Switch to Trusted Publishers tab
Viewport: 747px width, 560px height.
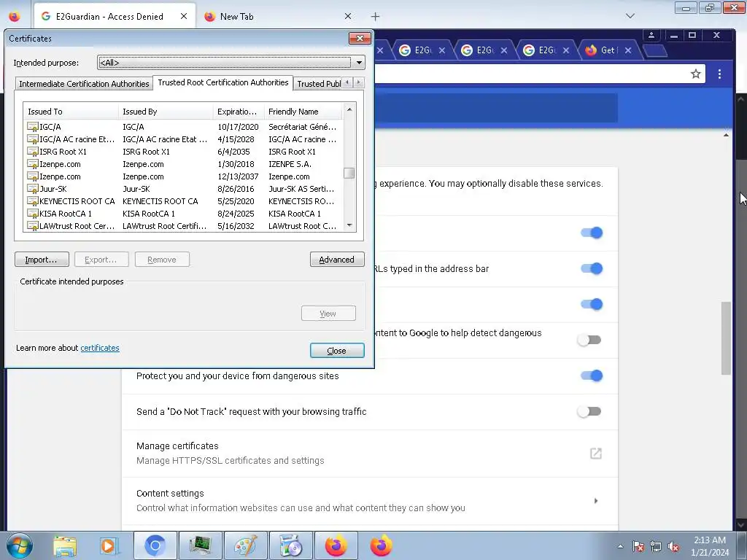tap(318, 84)
